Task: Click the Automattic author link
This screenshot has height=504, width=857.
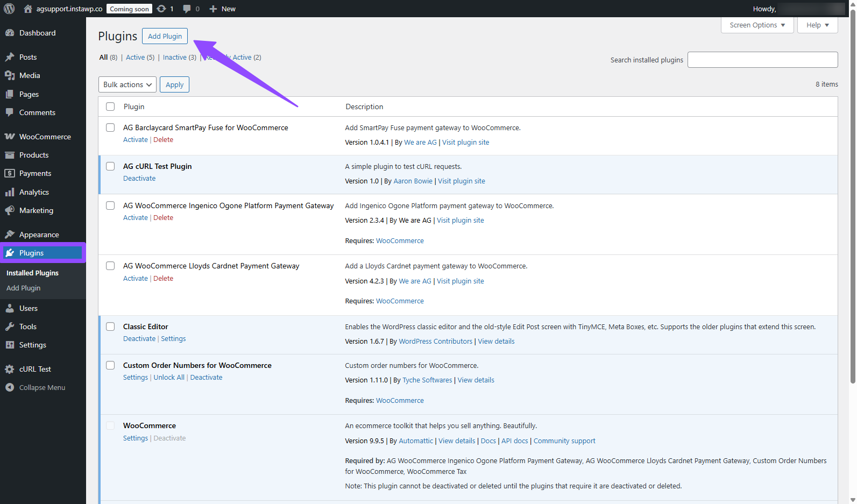Action: pos(416,441)
